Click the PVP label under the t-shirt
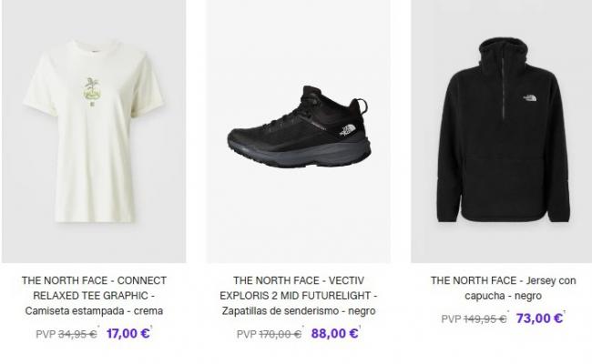 tap(46, 335)
